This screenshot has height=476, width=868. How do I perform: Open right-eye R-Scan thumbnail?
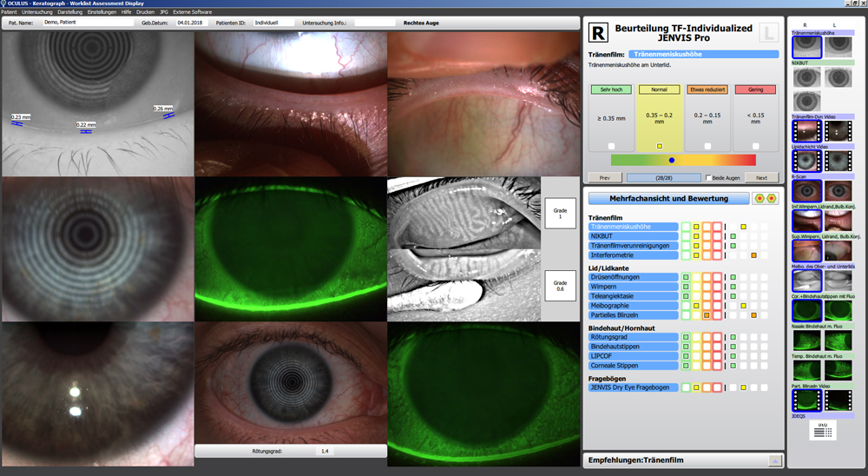point(806,190)
